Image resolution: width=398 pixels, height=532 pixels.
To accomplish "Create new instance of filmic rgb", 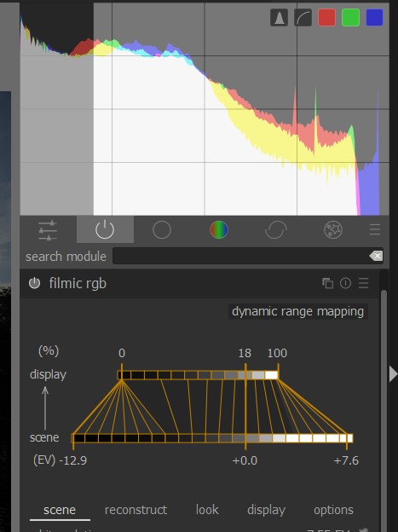I will 327,283.
